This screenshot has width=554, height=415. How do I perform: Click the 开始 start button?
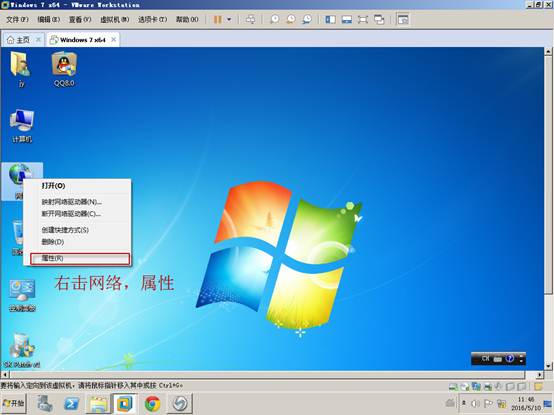click(x=13, y=403)
